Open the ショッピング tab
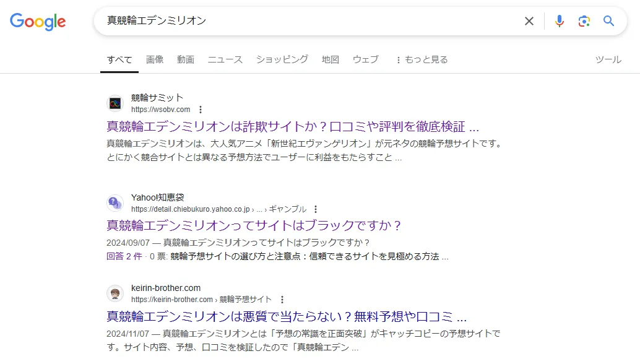The width and height of the screenshot is (640, 364). point(282,59)
